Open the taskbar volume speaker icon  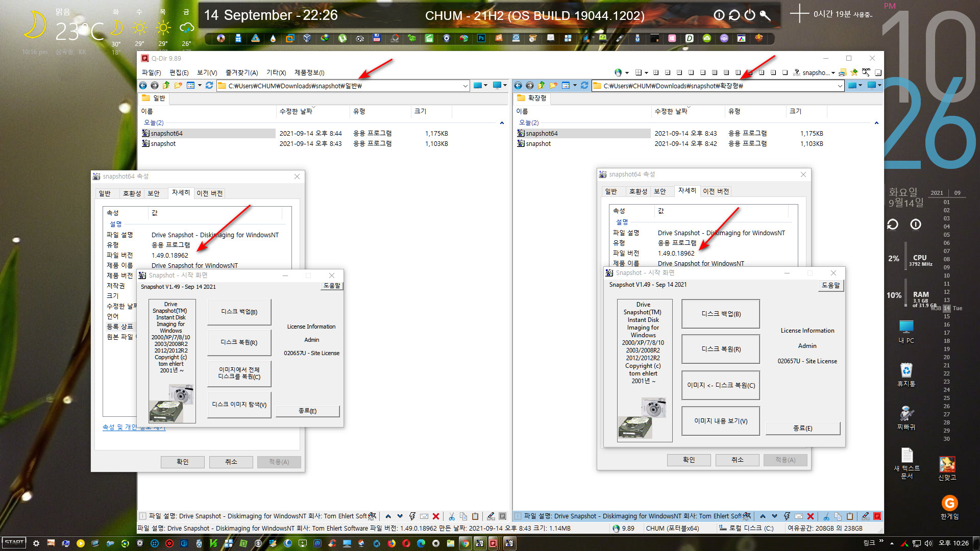(928, 543)
